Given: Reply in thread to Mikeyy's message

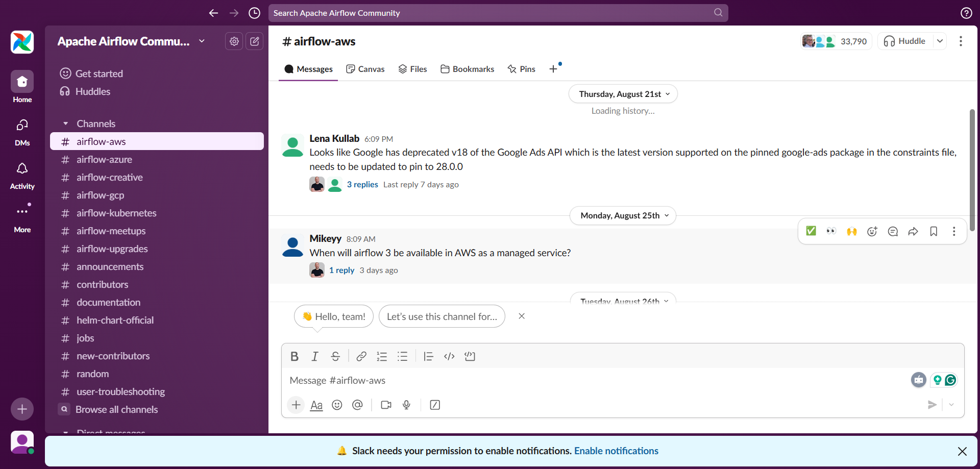Looking at the screenshot, I should (893, 231).
